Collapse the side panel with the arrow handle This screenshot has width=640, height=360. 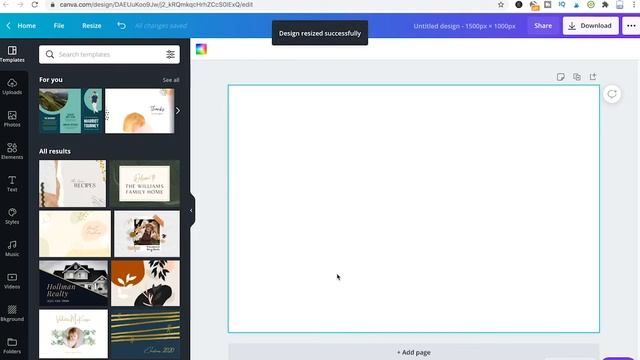click(191, 211)
